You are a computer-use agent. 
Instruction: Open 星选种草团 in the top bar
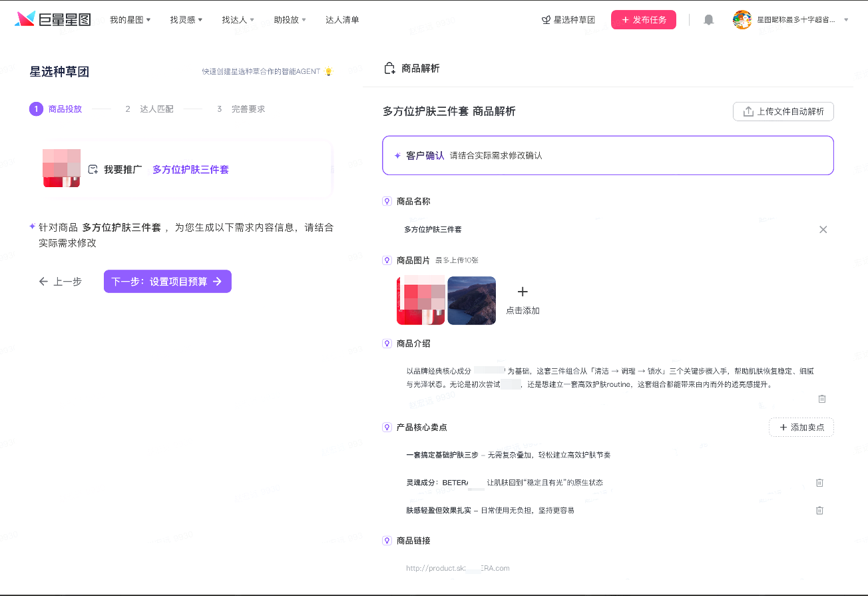[x=568, y=20]
